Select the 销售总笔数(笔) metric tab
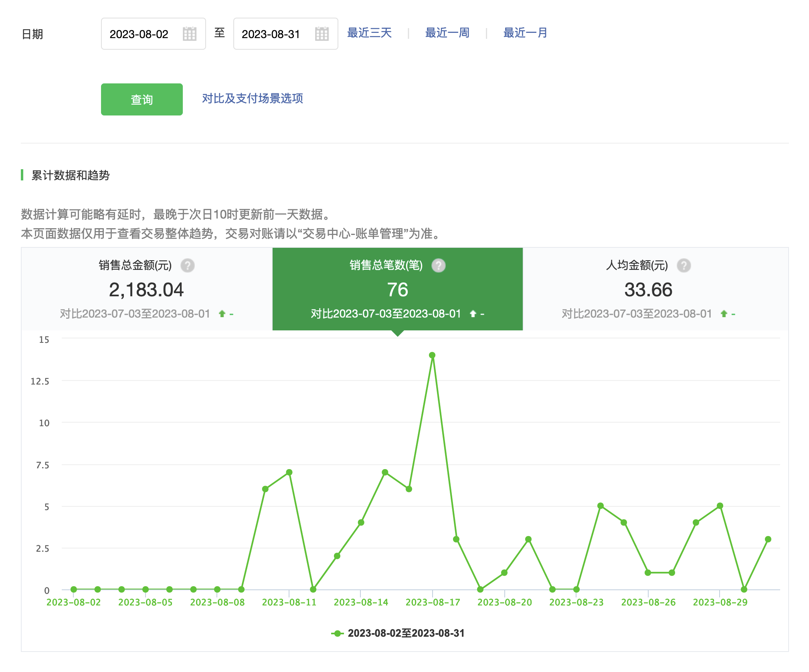Viewport: 809px width, 672px height. click(397, 289)
